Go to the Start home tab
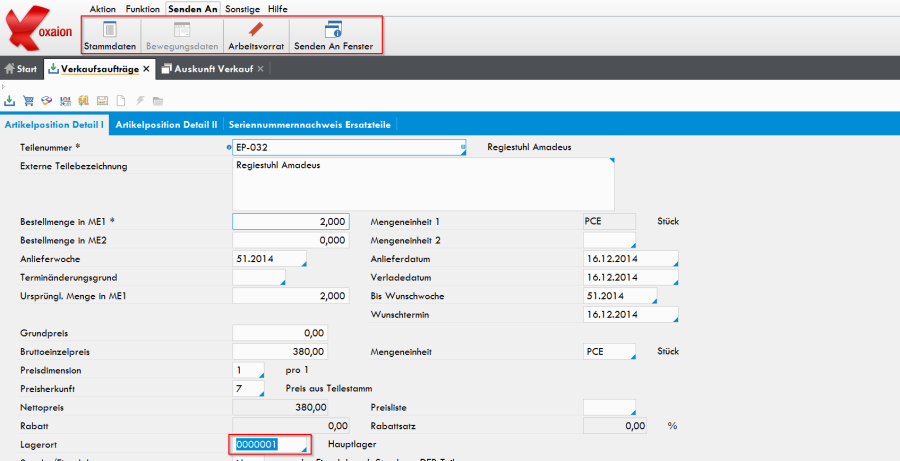Image resolution: width=900 pixels, height=461 pixels. 21,69
